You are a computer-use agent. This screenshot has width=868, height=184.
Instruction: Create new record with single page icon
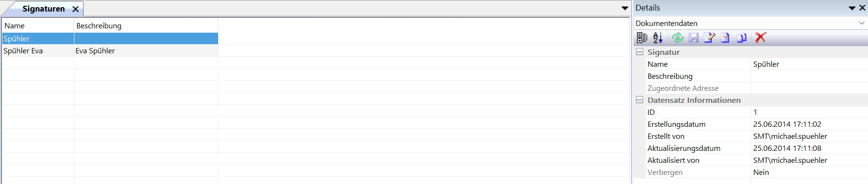point(725,37)
